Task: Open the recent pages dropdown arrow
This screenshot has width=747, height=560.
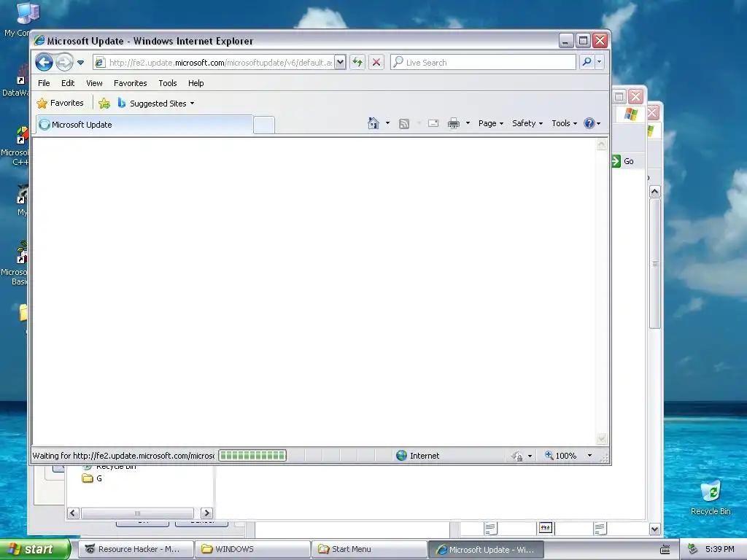Action: pos(80,63)
